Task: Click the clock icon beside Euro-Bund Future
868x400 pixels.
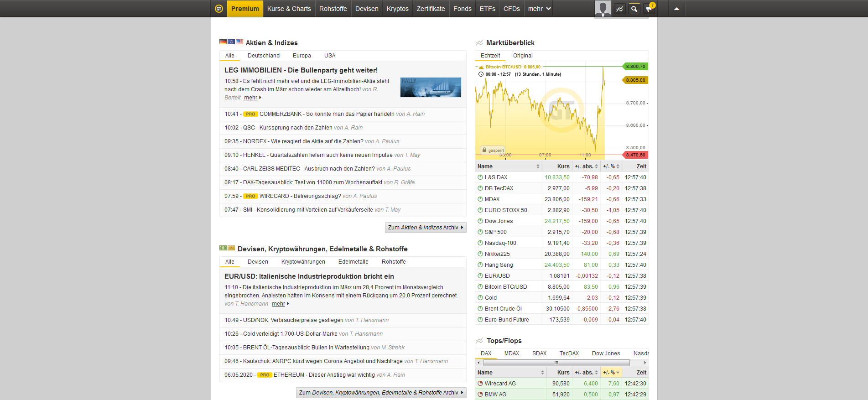Action: coord(480,320)
